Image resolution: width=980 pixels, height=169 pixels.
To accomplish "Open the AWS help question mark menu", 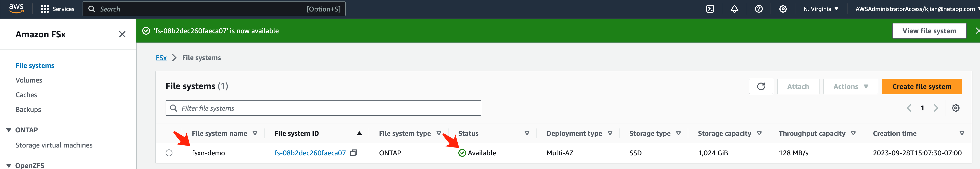I will pyautogui.click(x=759, y=9).
